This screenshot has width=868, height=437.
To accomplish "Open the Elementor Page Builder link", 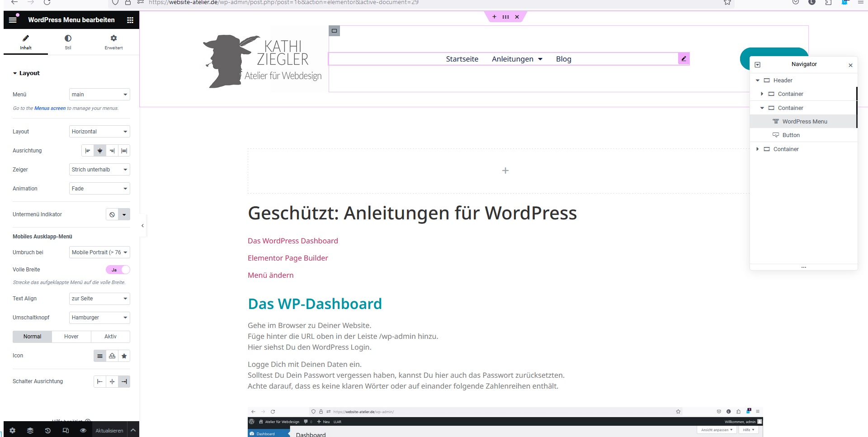I will tap(288, 258).
